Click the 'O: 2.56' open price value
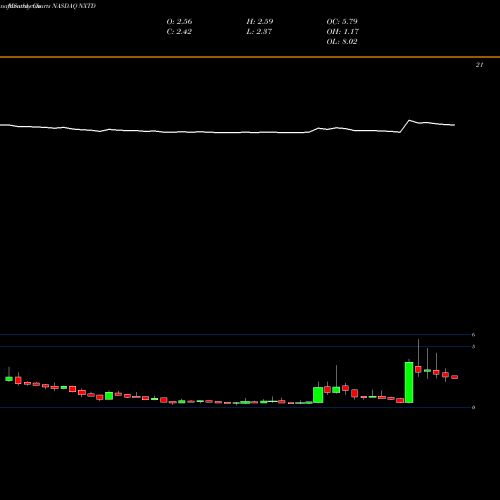The height and width of the screenshot is (500, 500). (x=179, y=22)
